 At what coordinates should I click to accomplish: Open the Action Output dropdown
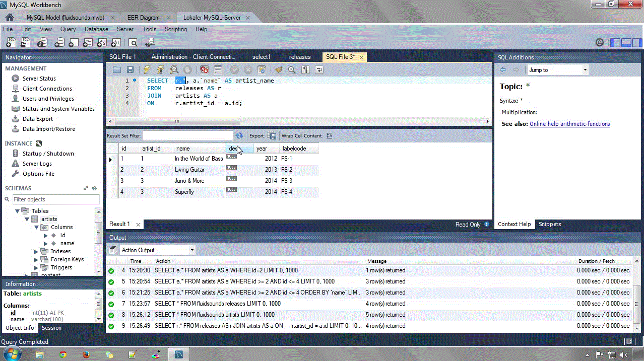(157, 250)
